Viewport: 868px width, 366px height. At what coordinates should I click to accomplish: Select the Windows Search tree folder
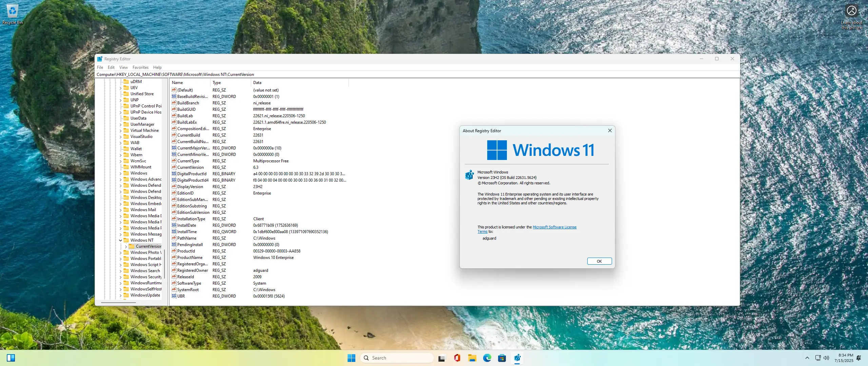tap(145, 271)
